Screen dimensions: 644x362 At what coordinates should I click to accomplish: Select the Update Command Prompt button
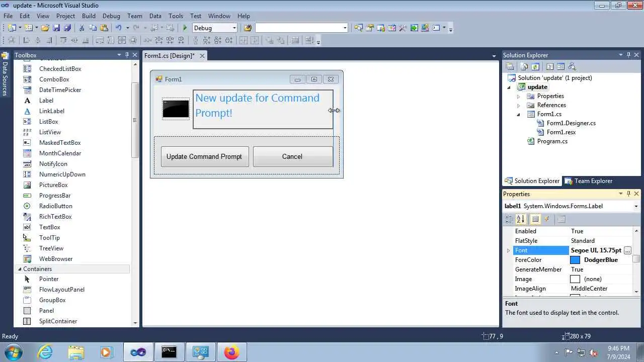tap(204, 156)
